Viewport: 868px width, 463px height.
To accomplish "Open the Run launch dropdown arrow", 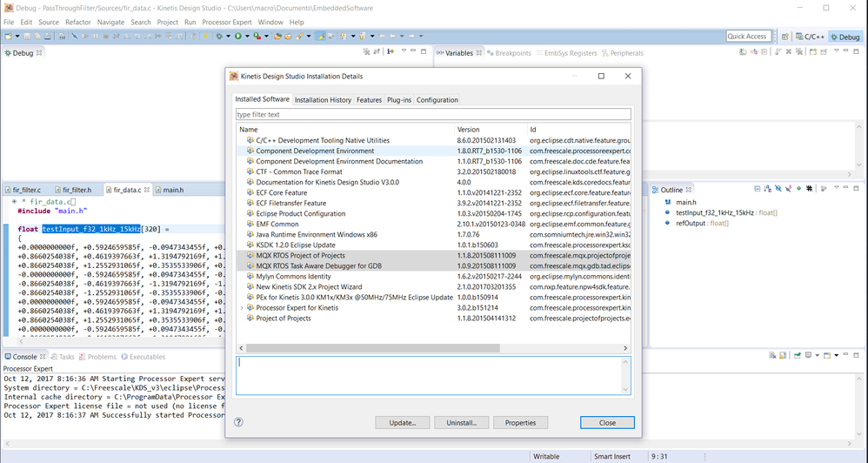I will [247, 36].
